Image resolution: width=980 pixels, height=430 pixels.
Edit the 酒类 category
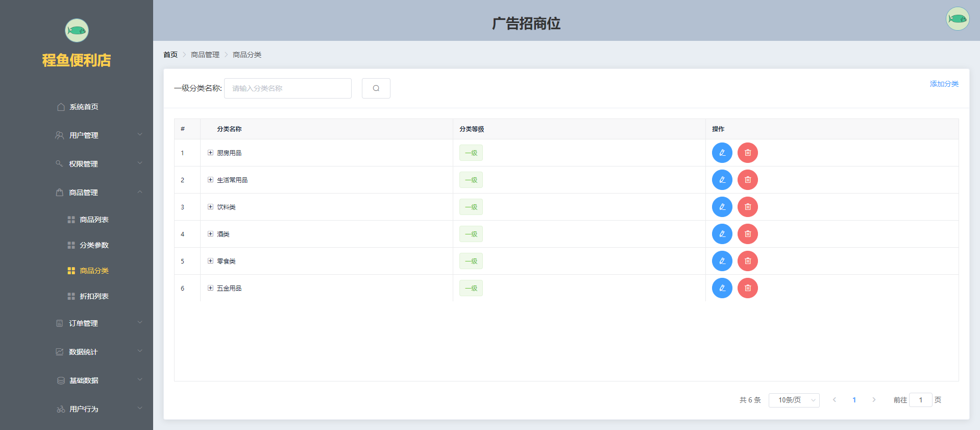coord(722,234)
